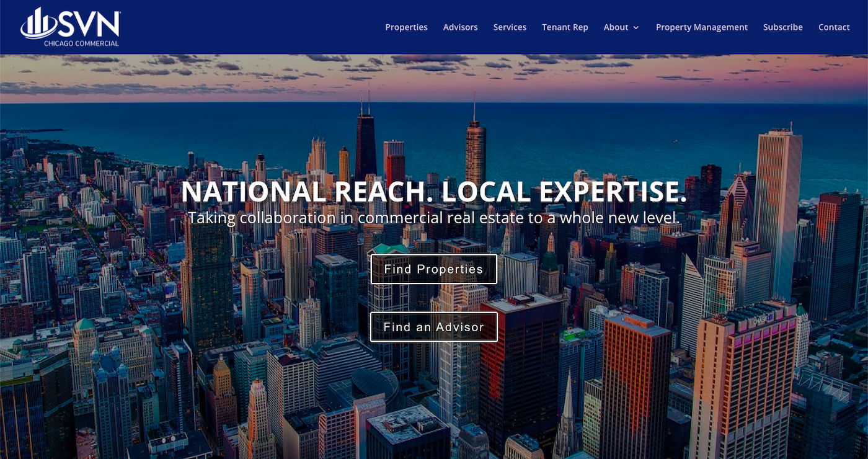Go to the Advisors page
Screen dimensions: 868x459
pyautogui.click(x=460, y=27)
